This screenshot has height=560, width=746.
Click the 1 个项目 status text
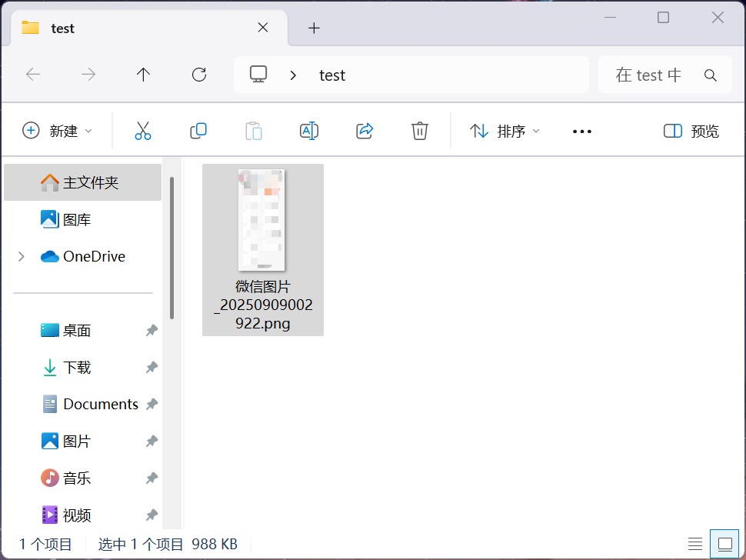point(45,545)
